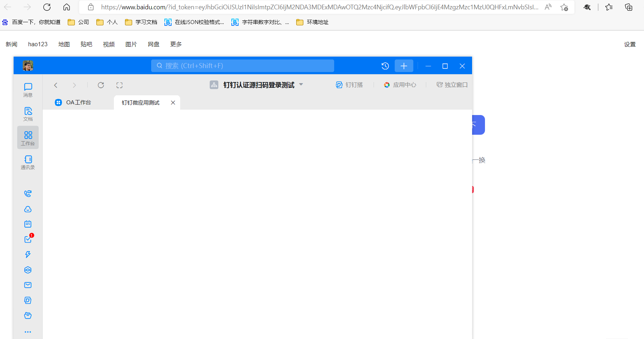Screen dimensions: 644x339
Task: Click the DingTalk search box
Action: click(x=242, y=66)
